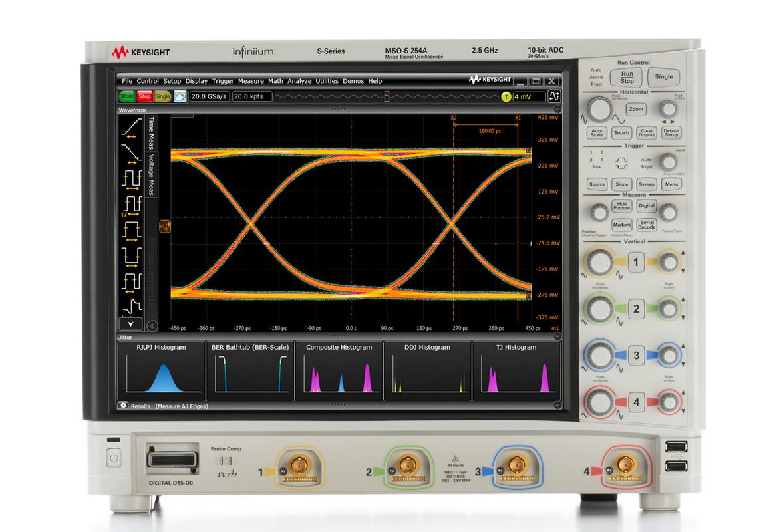The height and width of the screenshot is (532, 779).
Task: Click the auto-scale waveform icon in toolbar
Action: (180, 96)
